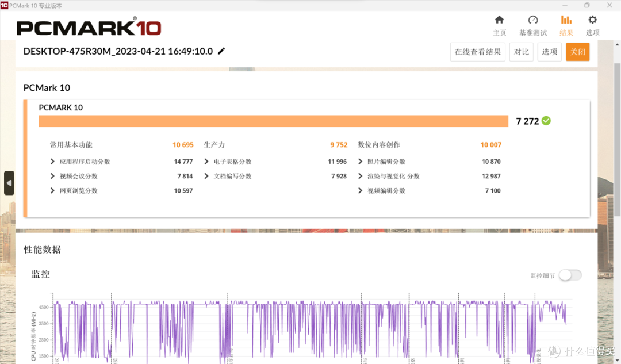
Task: Click the PCMark 10 section heading
Action: click(x=47, y=88)
